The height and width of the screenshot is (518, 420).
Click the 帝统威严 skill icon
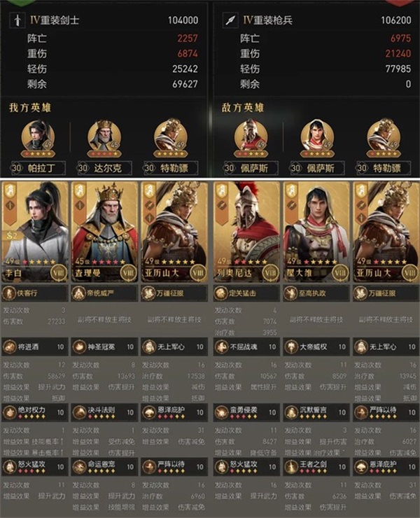click(x=78, y=293)
